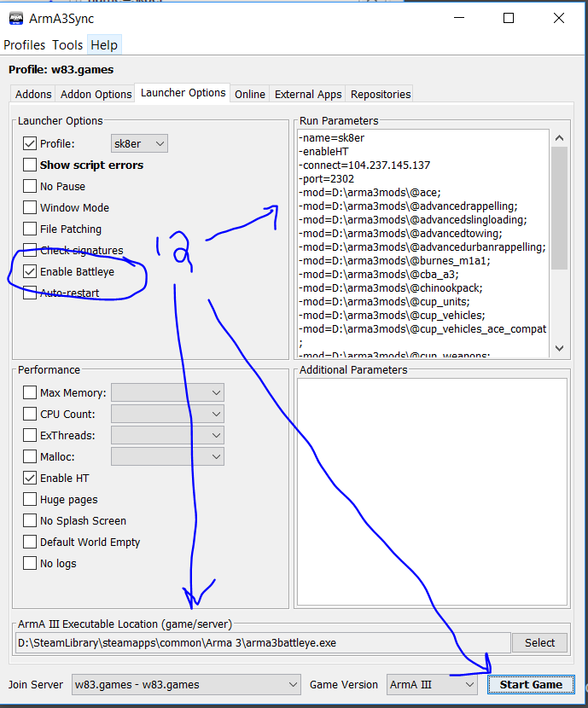Toggle the Enable HT checkbox
This screenshot has width=588, height=708.
pos(30,478)
